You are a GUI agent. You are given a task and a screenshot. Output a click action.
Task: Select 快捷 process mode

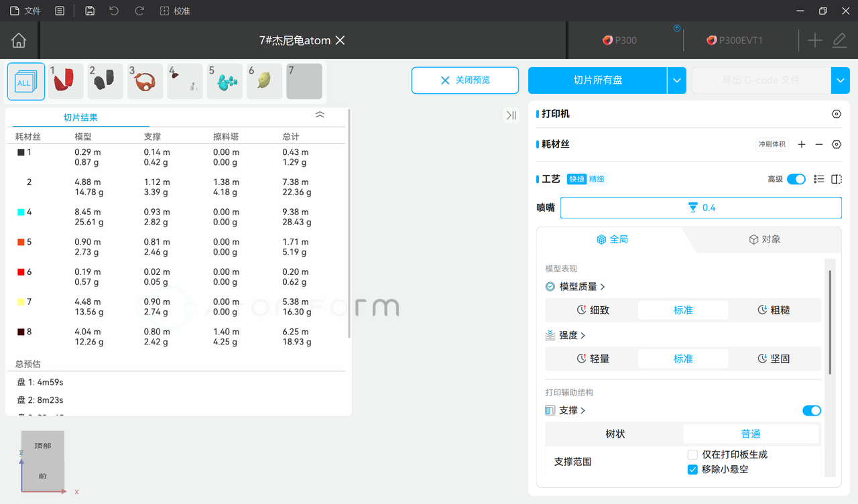coord(576,179)
